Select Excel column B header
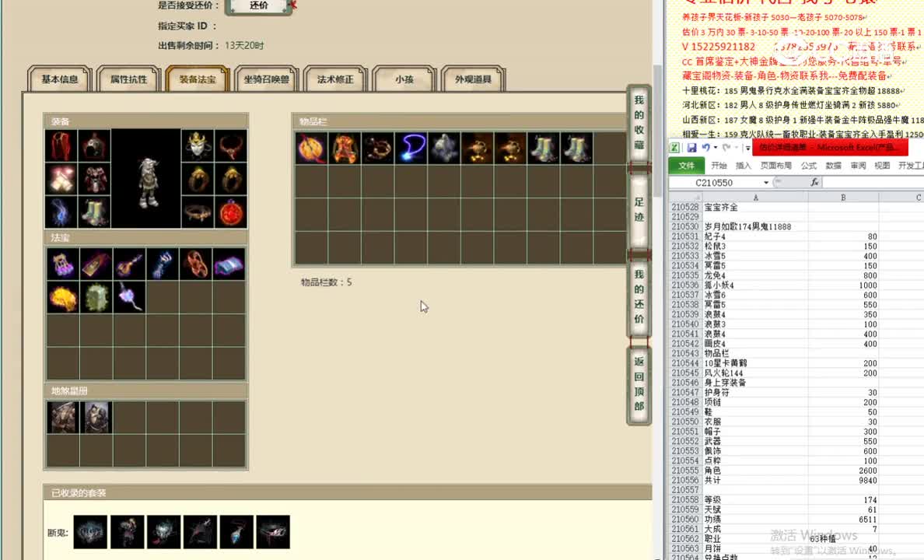This screenshot has height=560, width=924. [x=843, y=198]
